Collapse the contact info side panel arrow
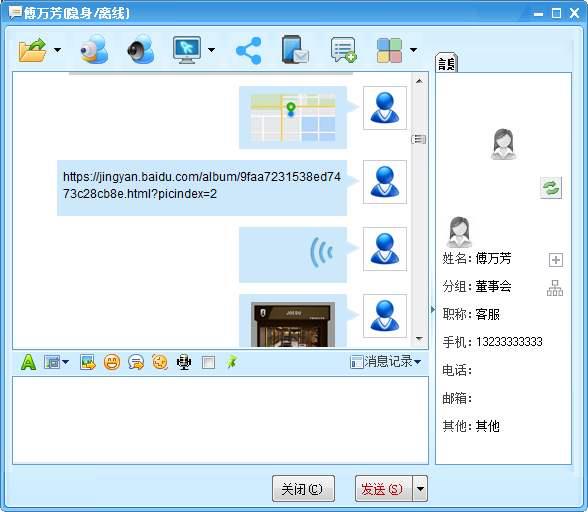The image size is (588, 512). click(433, 309)
